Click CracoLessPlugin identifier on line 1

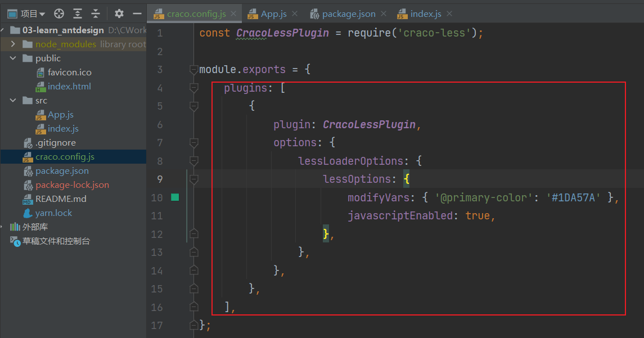(x=282, y=33)
